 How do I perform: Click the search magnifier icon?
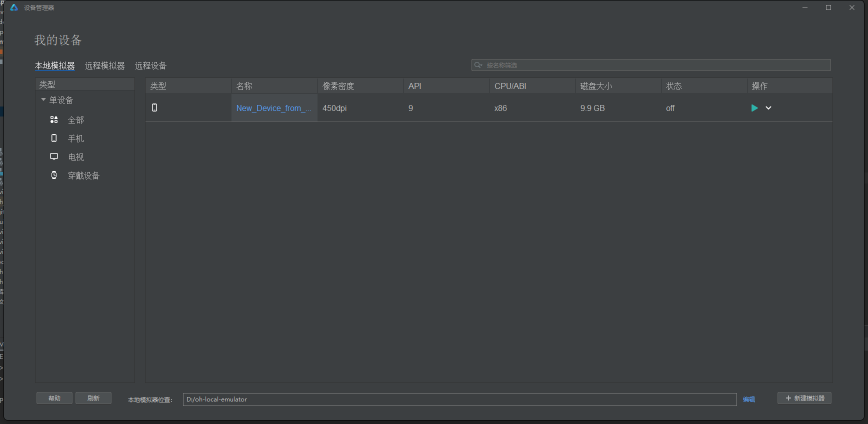click(478, 65)
